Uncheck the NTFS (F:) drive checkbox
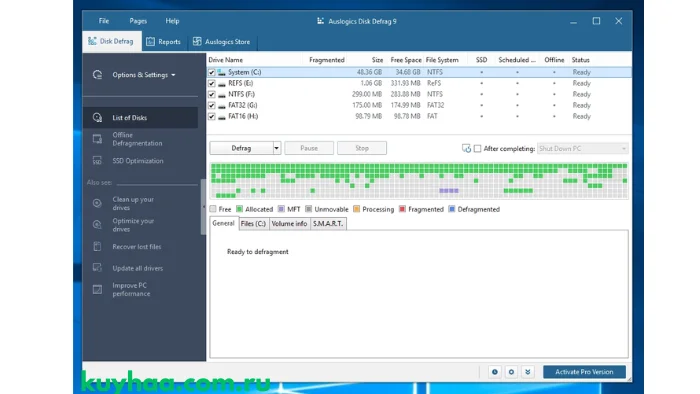 (212, 95)
